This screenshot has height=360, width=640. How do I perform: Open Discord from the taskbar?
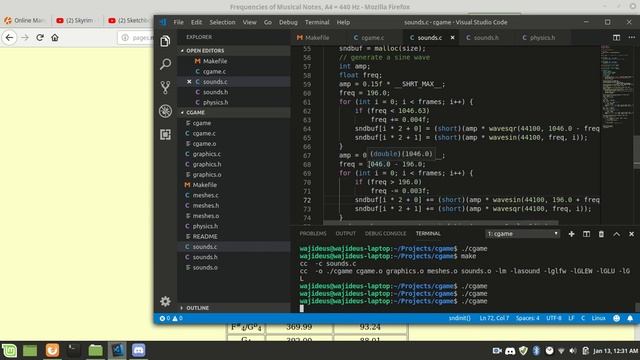[x=138, y=350]
